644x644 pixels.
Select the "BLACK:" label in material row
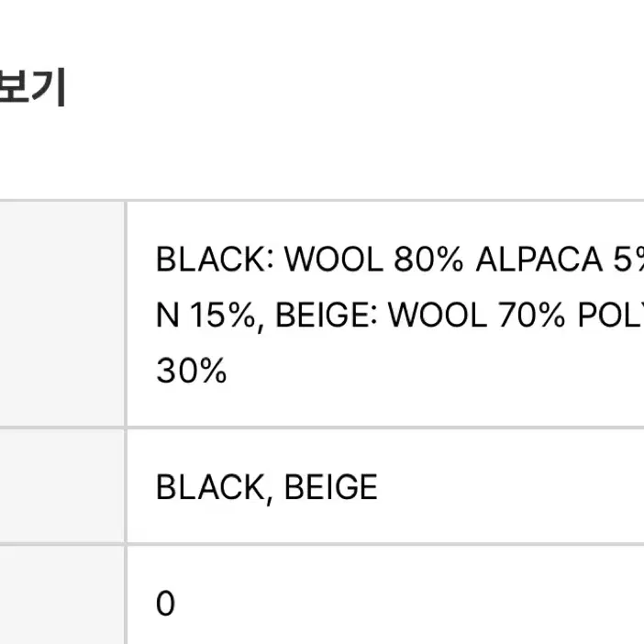tap(215, 260)
